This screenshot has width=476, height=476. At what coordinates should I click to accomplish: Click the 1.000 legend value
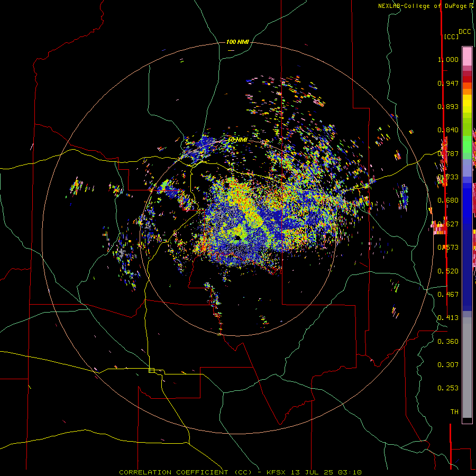click(x=448, y=59)
